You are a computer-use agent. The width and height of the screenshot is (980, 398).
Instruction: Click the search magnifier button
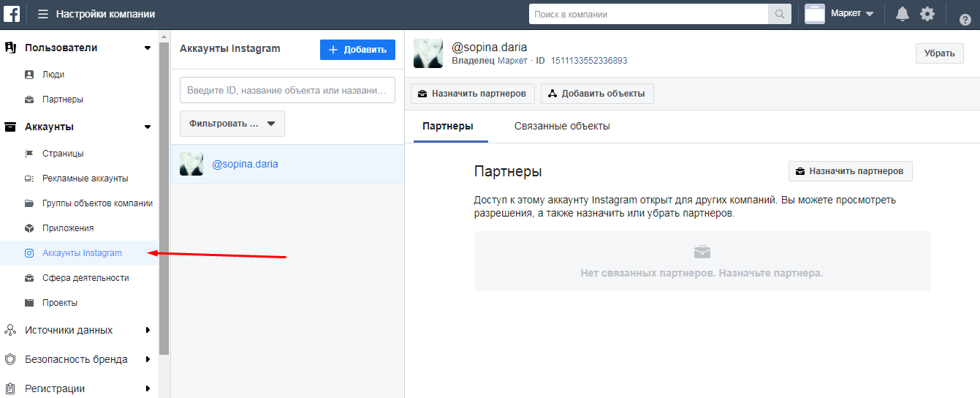(x=780, y=14)
